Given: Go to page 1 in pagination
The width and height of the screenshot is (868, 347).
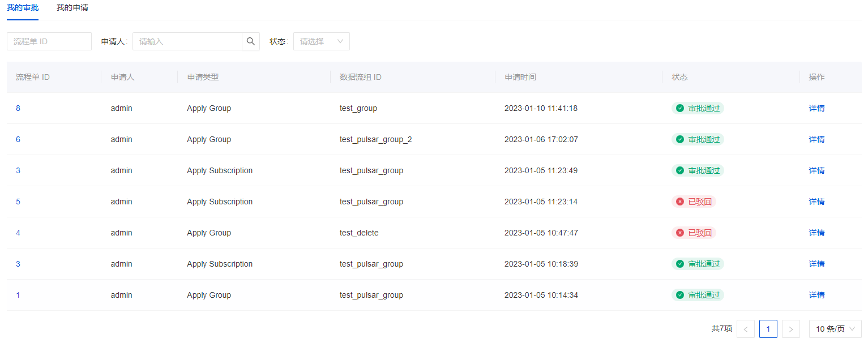Looking at the screenshot, I should 768,329.
